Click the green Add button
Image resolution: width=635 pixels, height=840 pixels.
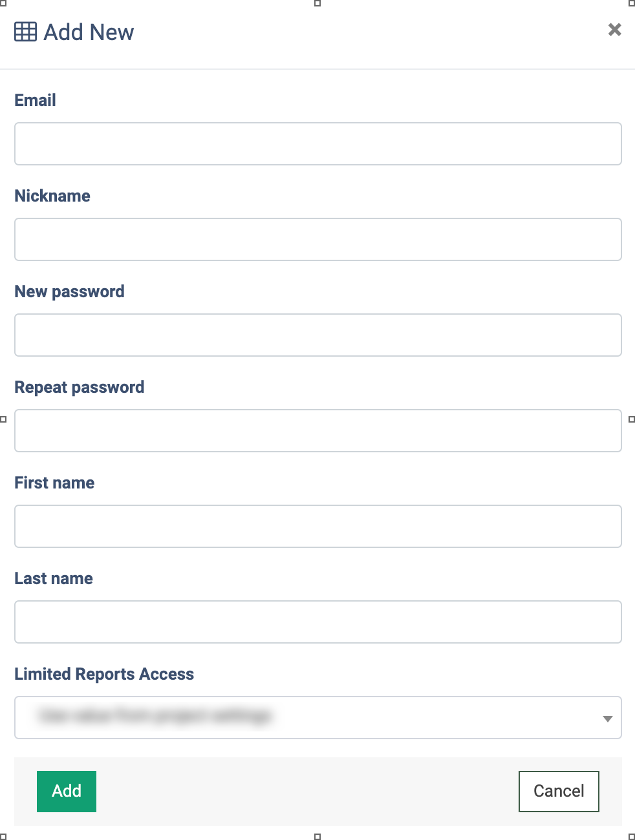[x=67, y=791]
